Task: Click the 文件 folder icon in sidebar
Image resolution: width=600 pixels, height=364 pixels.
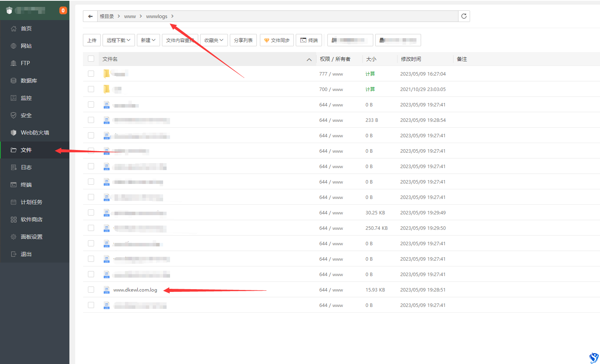Action: click(13, 150)
